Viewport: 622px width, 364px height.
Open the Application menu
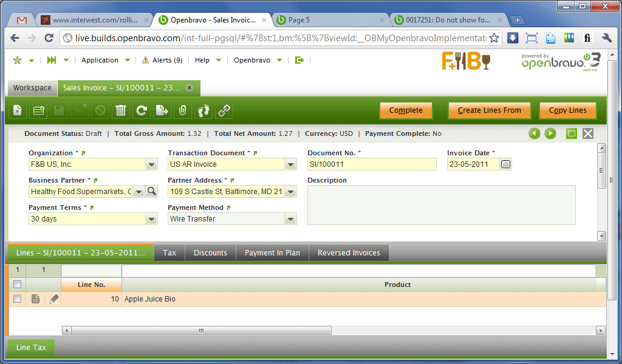(x=105, y=60)
